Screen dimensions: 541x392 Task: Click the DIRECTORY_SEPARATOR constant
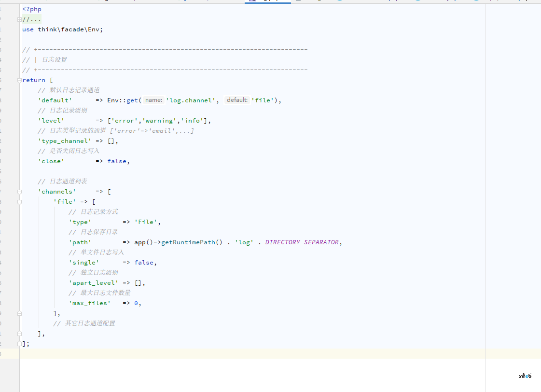pyautogui.click(x=302, y=242)
